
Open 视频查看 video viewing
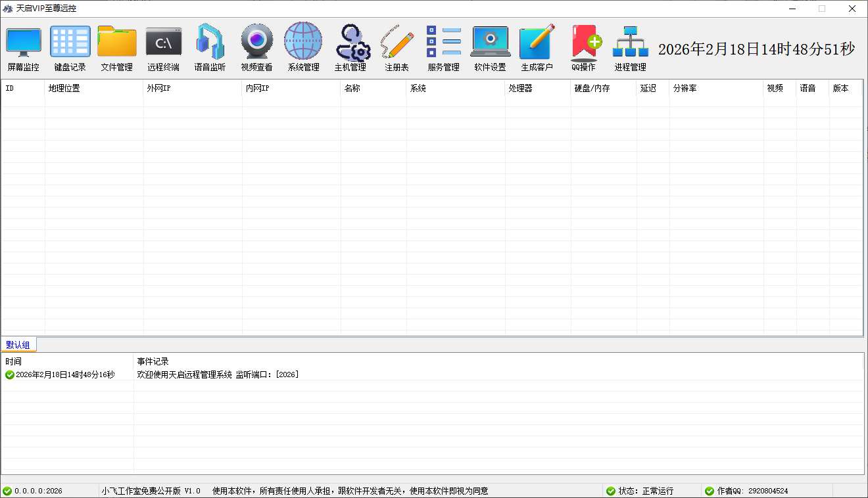coord(256,47)
